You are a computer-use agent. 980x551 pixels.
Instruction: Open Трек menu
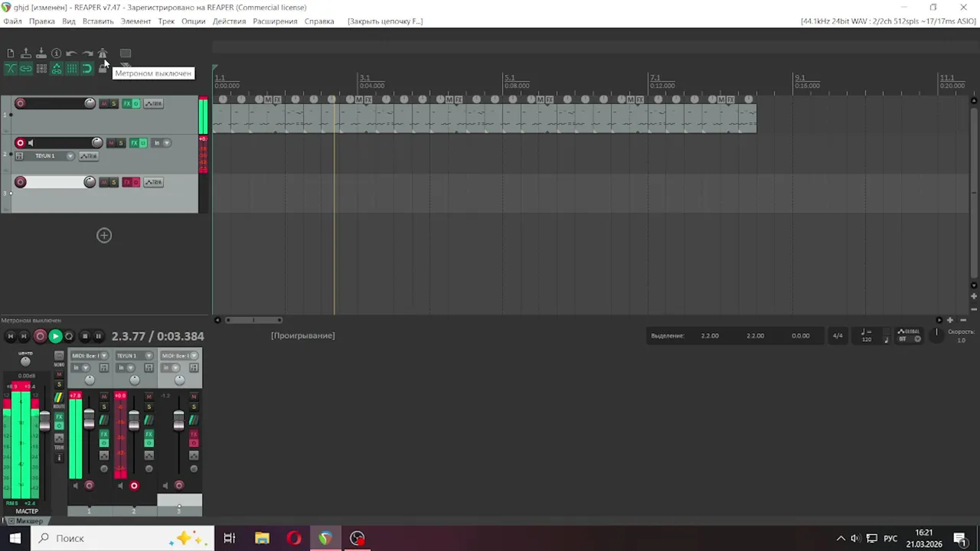point(166,21)
